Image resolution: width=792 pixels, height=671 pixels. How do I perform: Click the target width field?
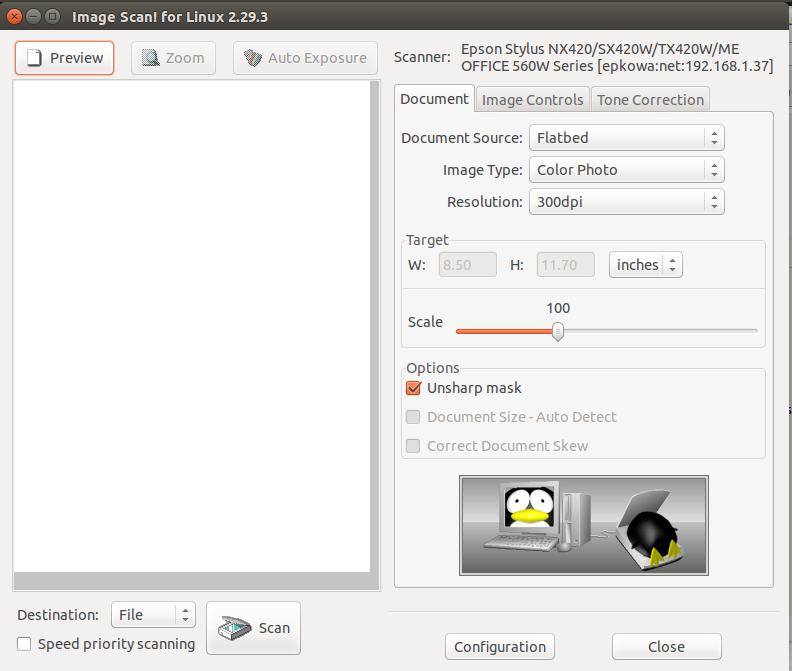point(467,265)
